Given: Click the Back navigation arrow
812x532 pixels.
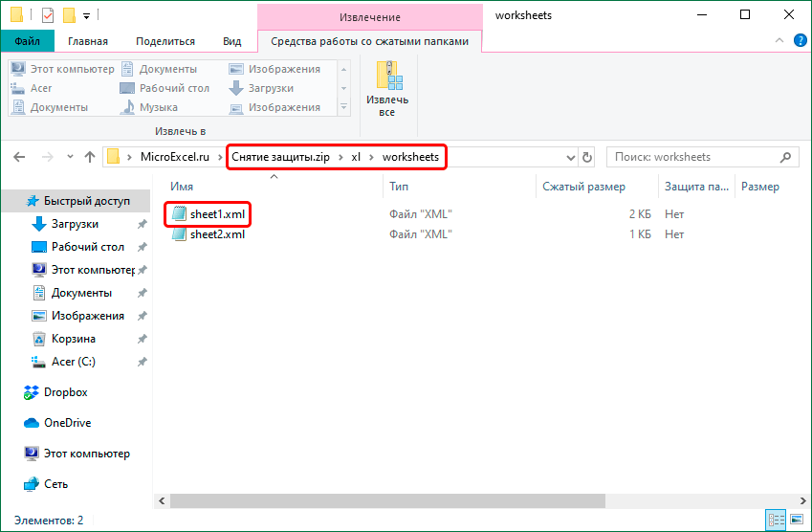Looking at the screenshot, I should (x=19, y=157).
